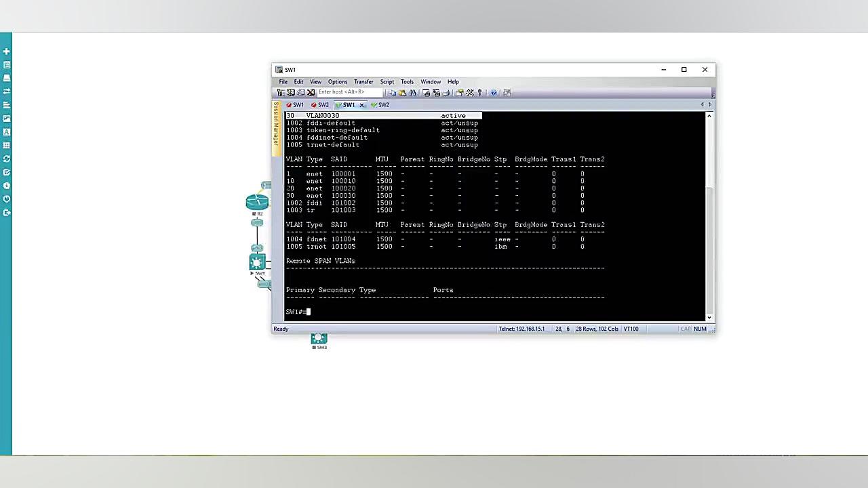Switch to first disconnected SW1 tab
Screen dimensions: 868x488
point(295,105)
